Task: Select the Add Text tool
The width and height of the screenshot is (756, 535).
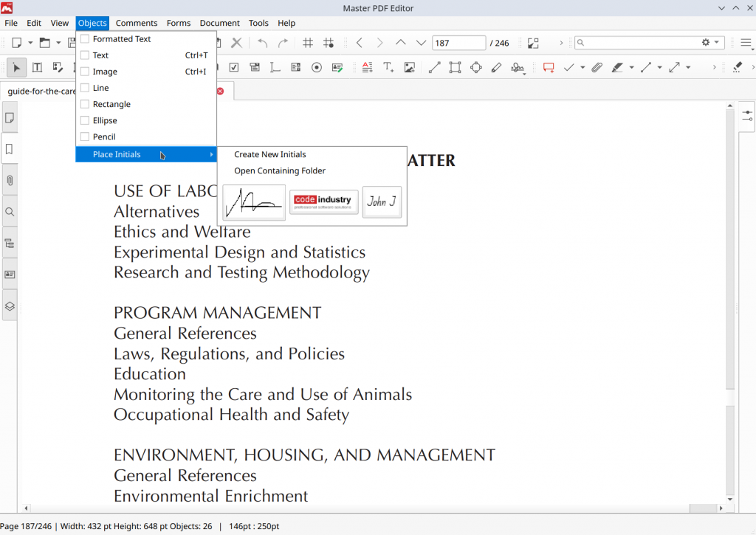Action: click(x=388, y=67)
